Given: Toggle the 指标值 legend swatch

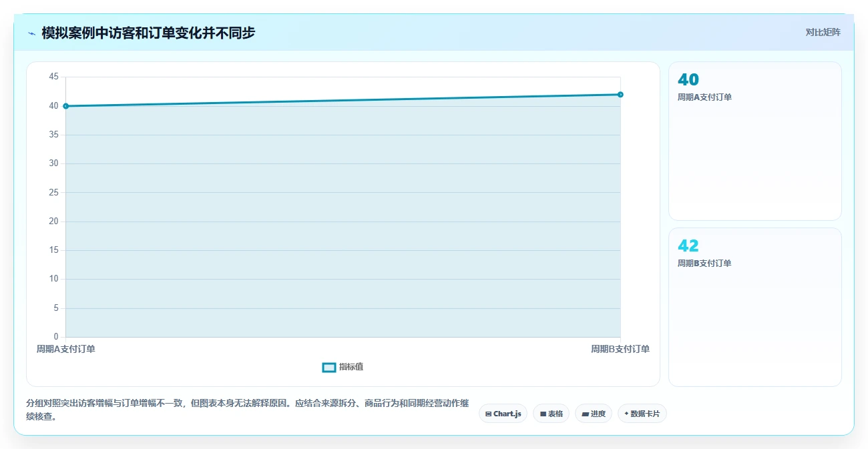Looking at the screenshot, I should coord(329,367).
